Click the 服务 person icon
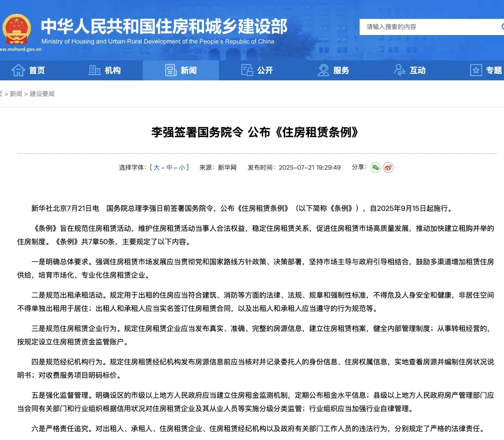Image resolution: width=504 pixels, height=440 pixels. tap(323, 70)
